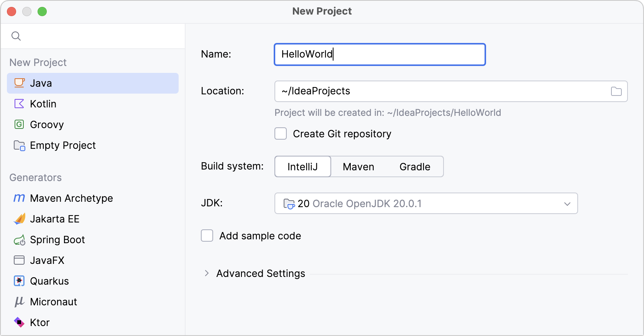Open Ktor generator label
The image size is (644, 336).
click(x=40, y=322)
